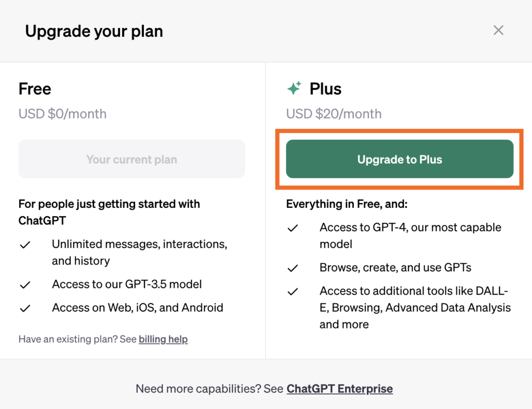Screen dimensions: 532x409
Task: Click the USD $0/month price text
Action: 62,114
